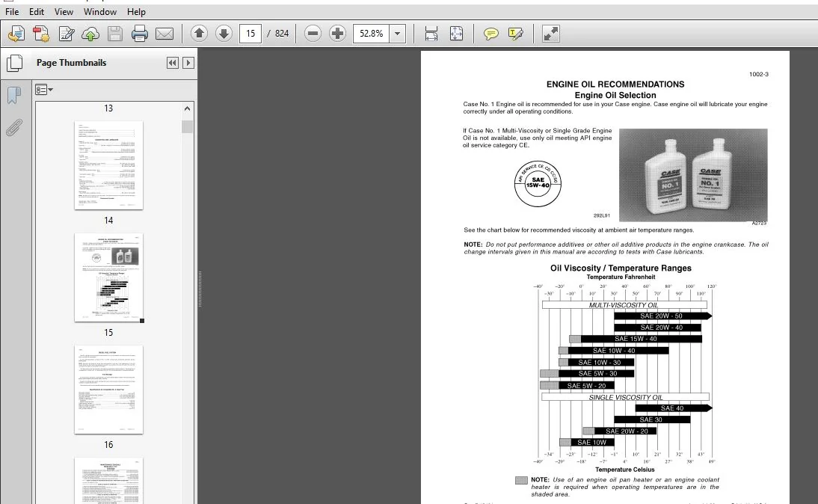Click the total page count 824
818x504 pixels.
point(282,34)
